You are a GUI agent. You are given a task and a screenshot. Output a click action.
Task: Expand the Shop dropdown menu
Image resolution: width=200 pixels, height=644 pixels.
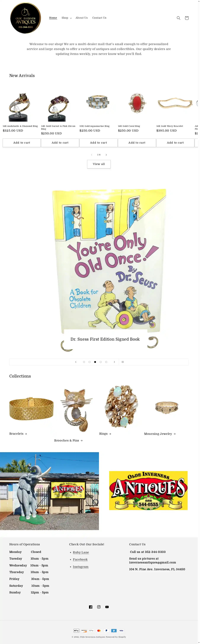click(66, 18)
